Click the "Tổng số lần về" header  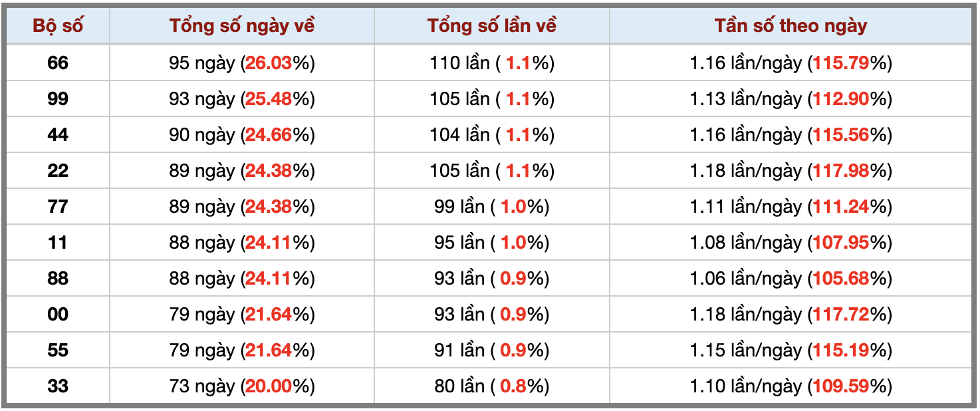491,26
